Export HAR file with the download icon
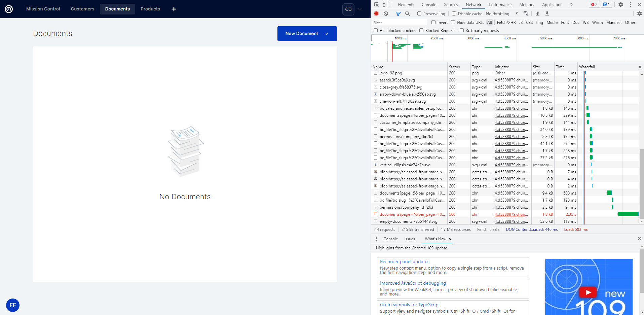The height and width of the screenshot is (315, 644). [547, 13]
